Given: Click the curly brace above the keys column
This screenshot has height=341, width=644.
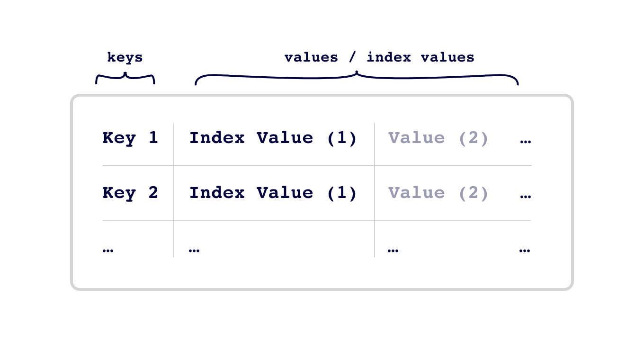Looking at the screenshot, I should tap(125, 78).
